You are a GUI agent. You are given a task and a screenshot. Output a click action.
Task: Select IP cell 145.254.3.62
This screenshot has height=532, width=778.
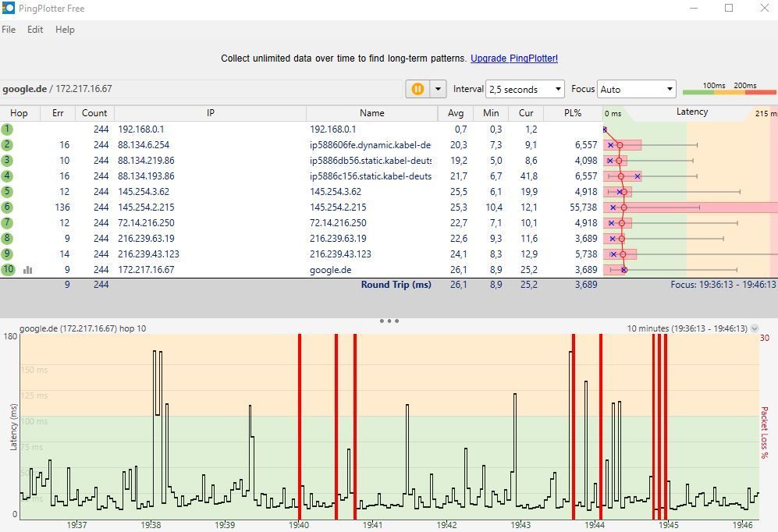(x=144, y=191)
